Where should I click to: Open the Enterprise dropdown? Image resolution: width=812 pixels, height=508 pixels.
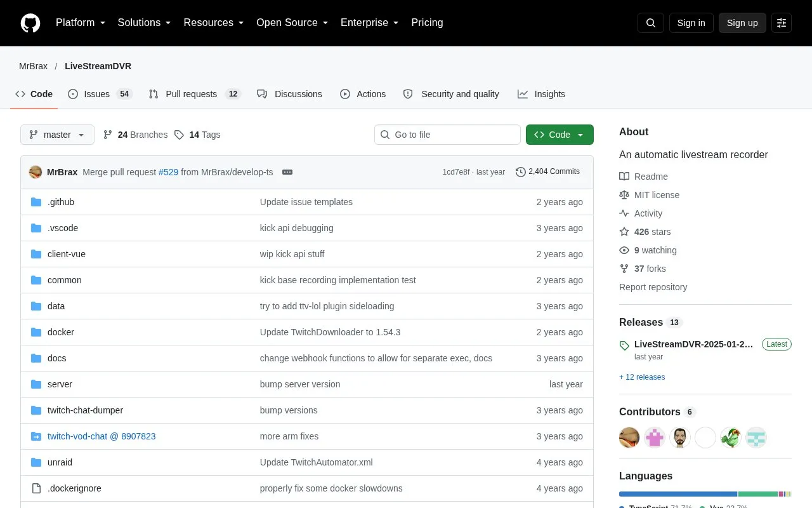370,23
